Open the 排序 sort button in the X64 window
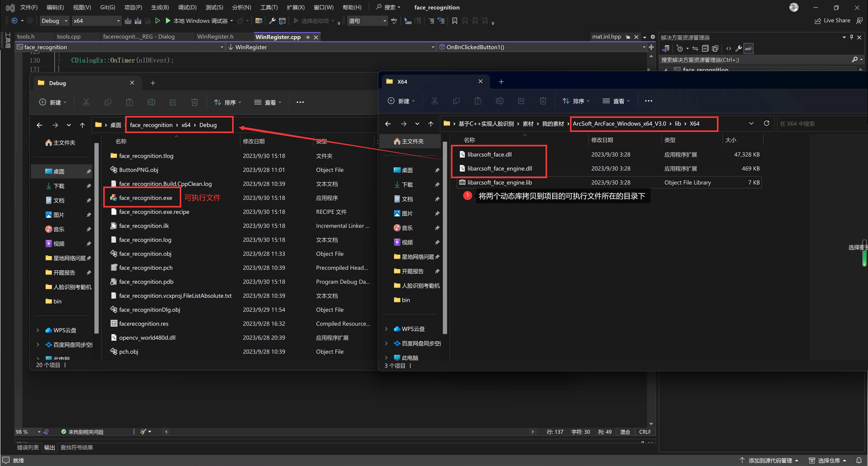This screenshot has height=466, width=868. (576, 101)
